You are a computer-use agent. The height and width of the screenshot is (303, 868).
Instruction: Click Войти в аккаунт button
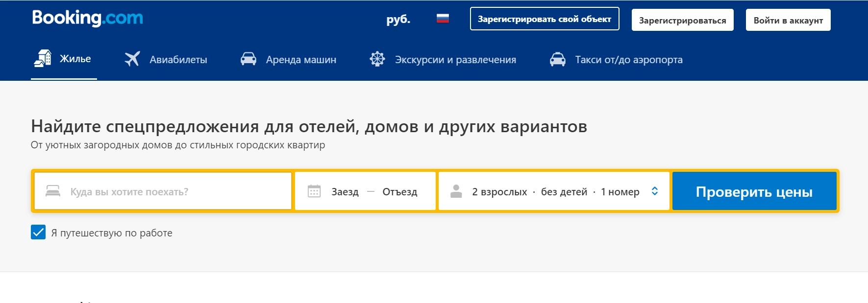[788, 20]
